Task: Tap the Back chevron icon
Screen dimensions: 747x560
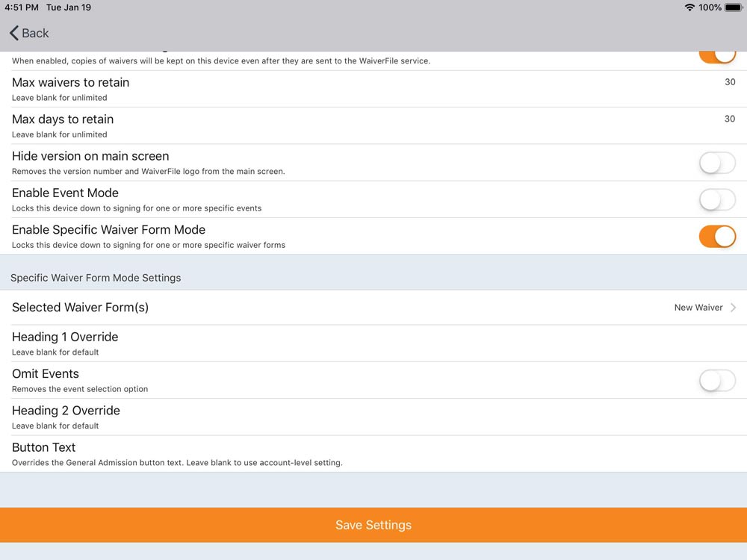Action: [14, 33]
